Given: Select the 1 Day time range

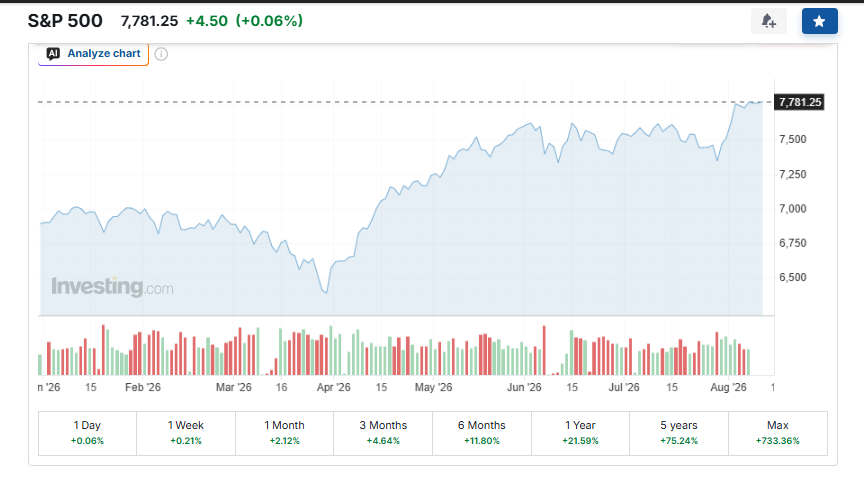Looking at the screenshot, I should (87, 433).
